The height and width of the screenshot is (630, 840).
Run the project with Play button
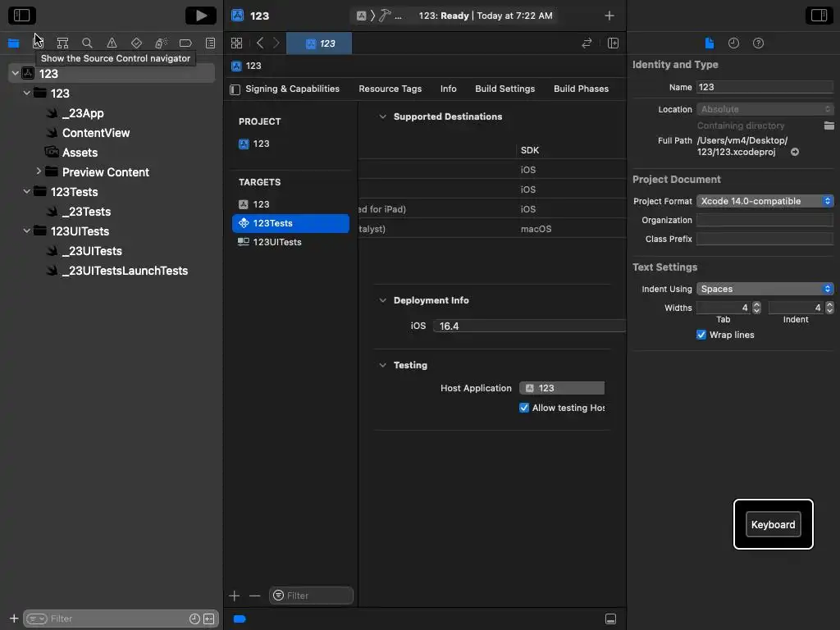[x=201, y=15]
